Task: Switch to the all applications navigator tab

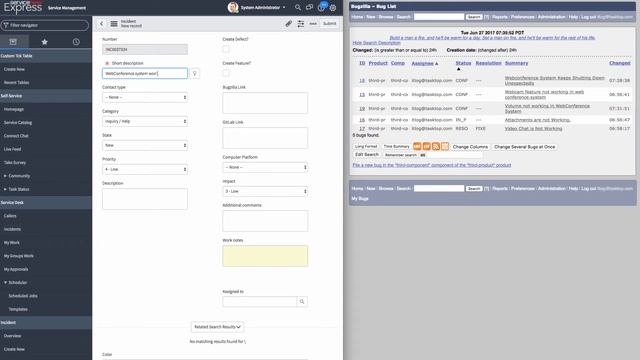Action: pos(13,42)
